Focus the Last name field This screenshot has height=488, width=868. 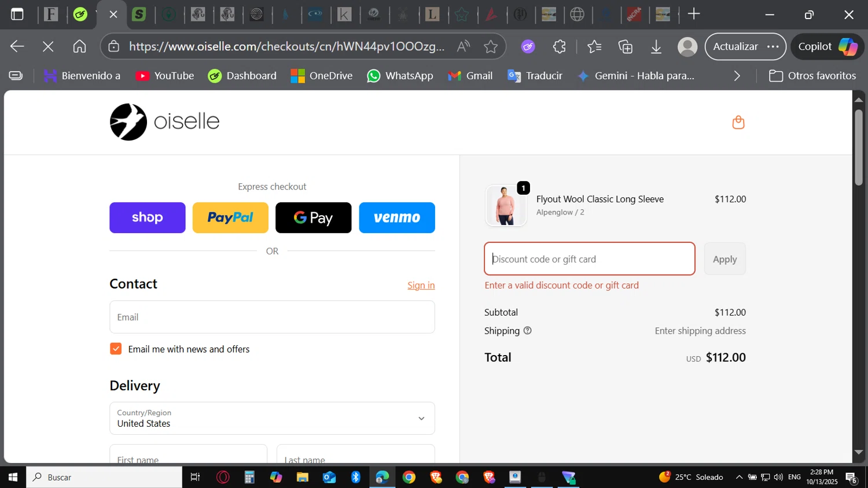pos(356,454)
